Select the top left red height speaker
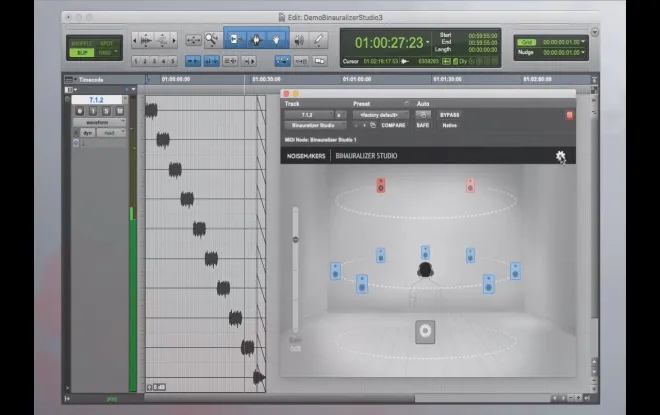 click(x=381, y=185)
